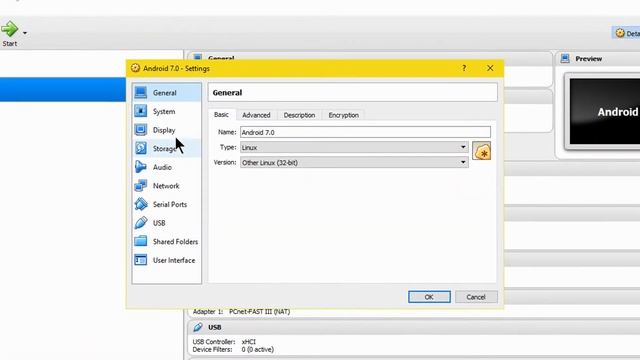
Task: Select the highlighted VM entry in list
Action: click(63, 89)
